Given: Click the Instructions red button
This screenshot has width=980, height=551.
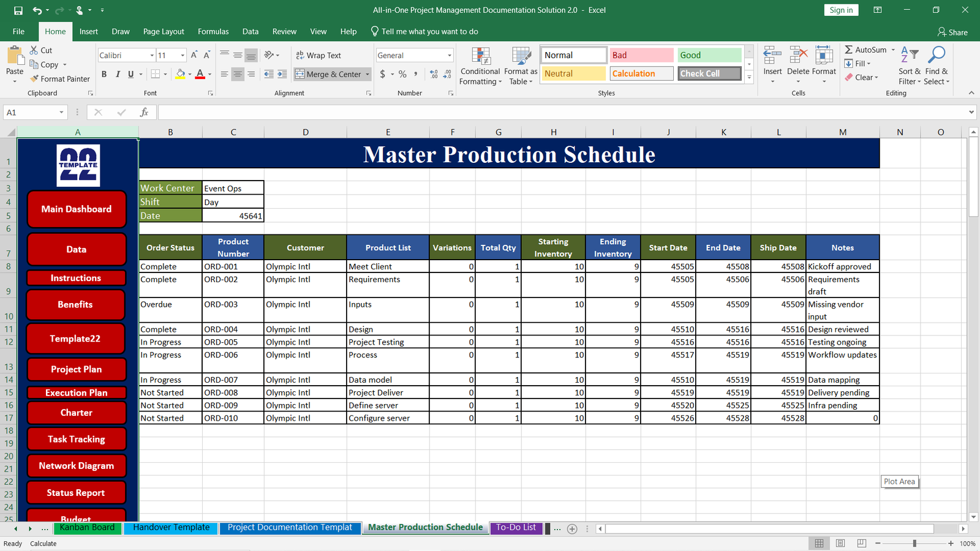Looking at the screenshot, I should (76, 278).
